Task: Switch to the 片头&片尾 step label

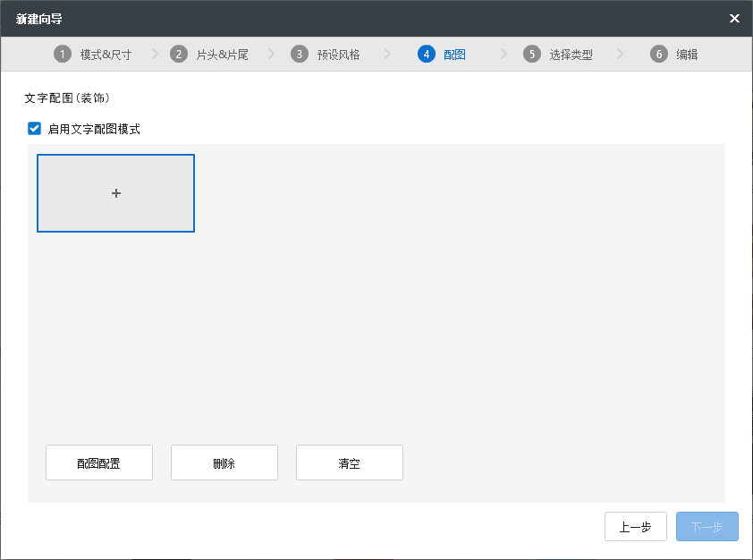Action: [x=222, y=55]
